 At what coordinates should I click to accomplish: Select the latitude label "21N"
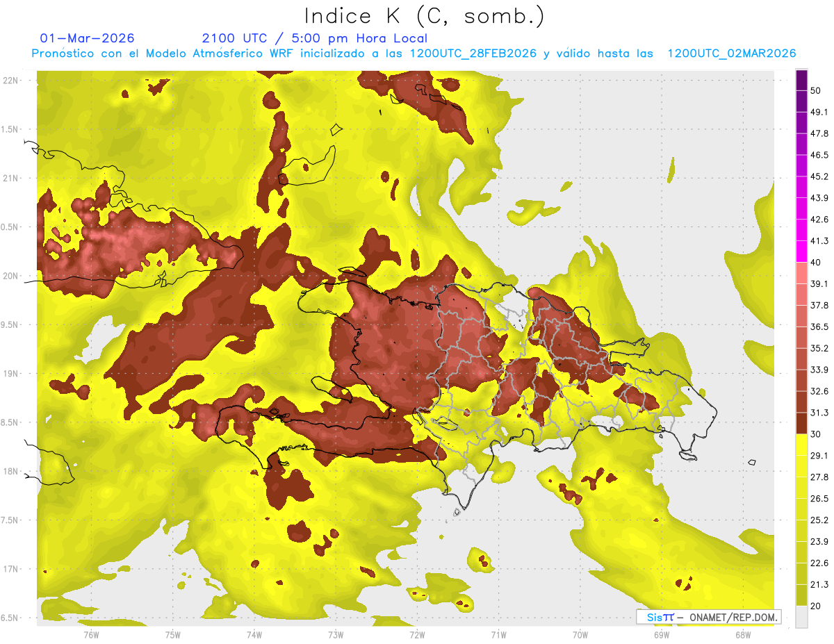click(11, 178)
